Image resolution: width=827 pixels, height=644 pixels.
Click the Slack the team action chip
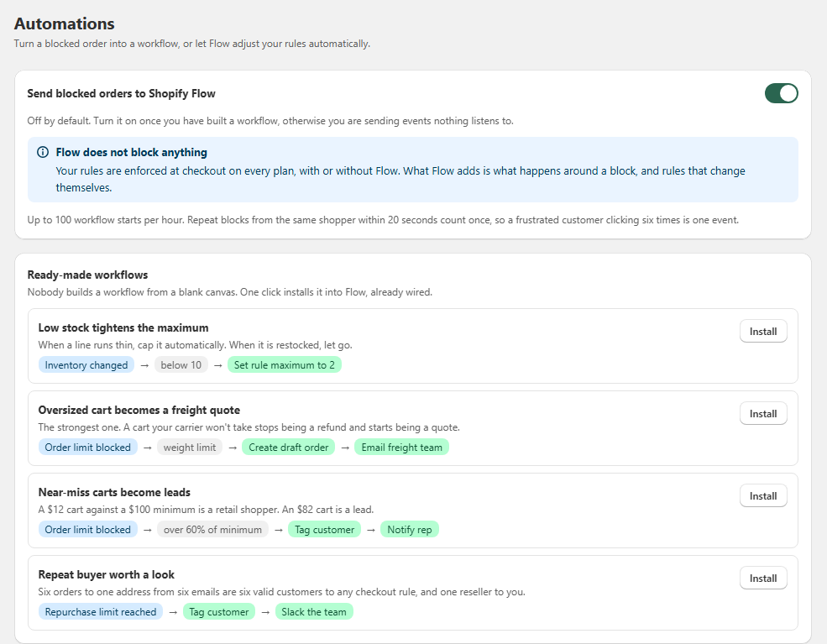314,612
